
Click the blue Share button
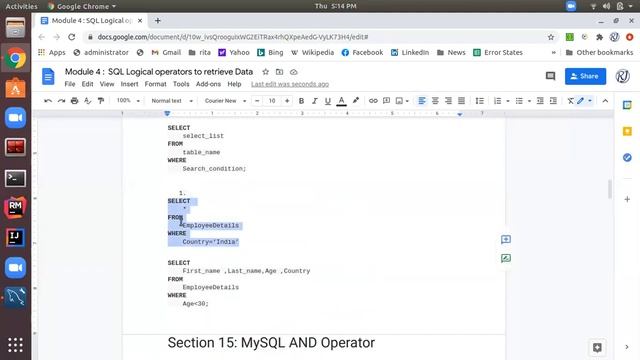(585, 76)
